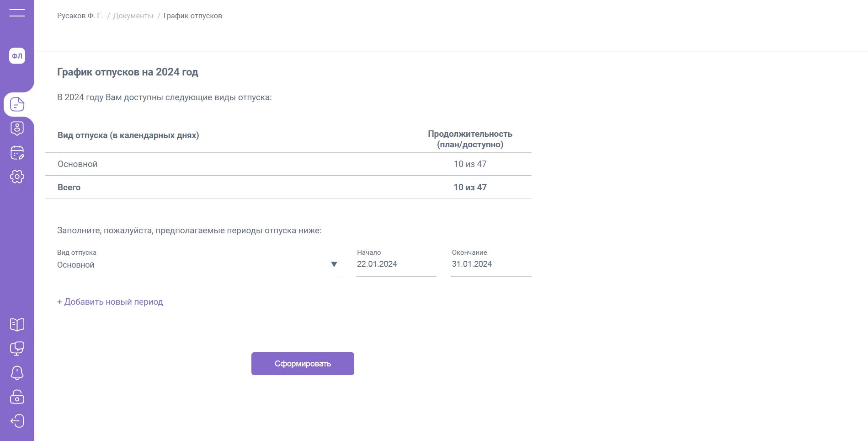This screenshot has width=868, height=441.
Task: Open the open-book guide icon
Action: point(17,325)
